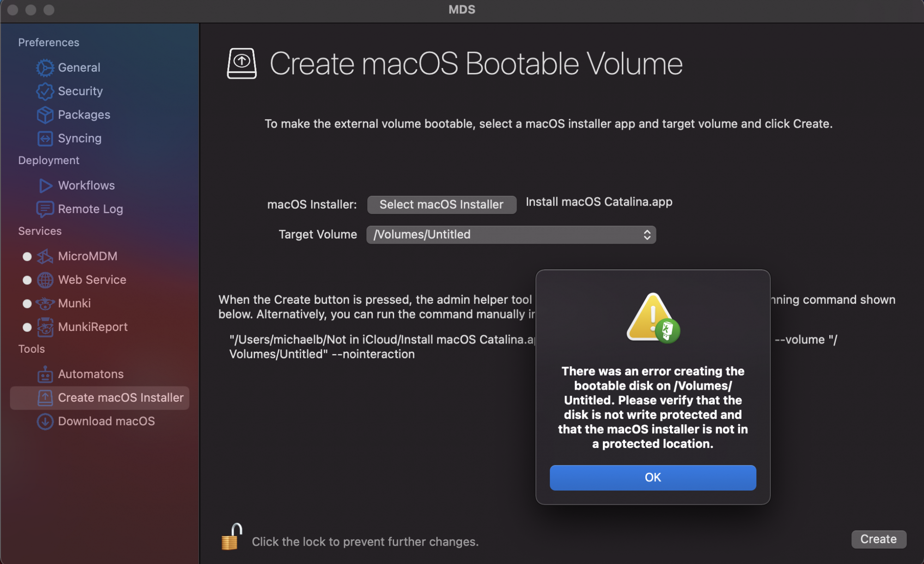Click the Workflows play triangle icon

pyautogui.click(x=45, y=185)
